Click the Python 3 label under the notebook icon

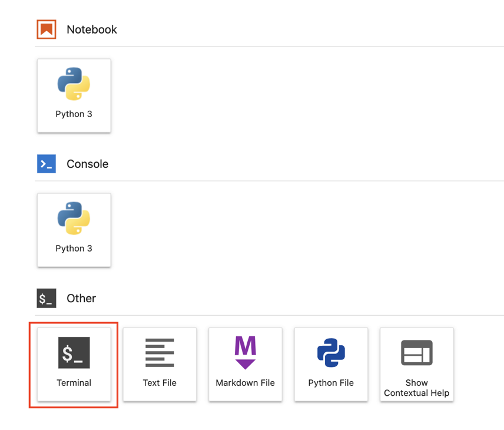[x=74, y=114]
